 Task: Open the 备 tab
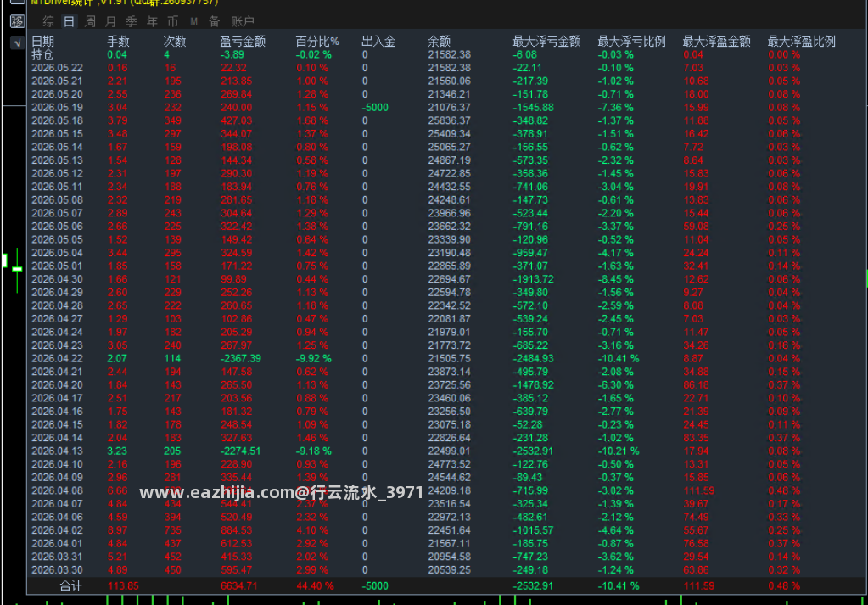pyautogui.click(x=214, y=21)
